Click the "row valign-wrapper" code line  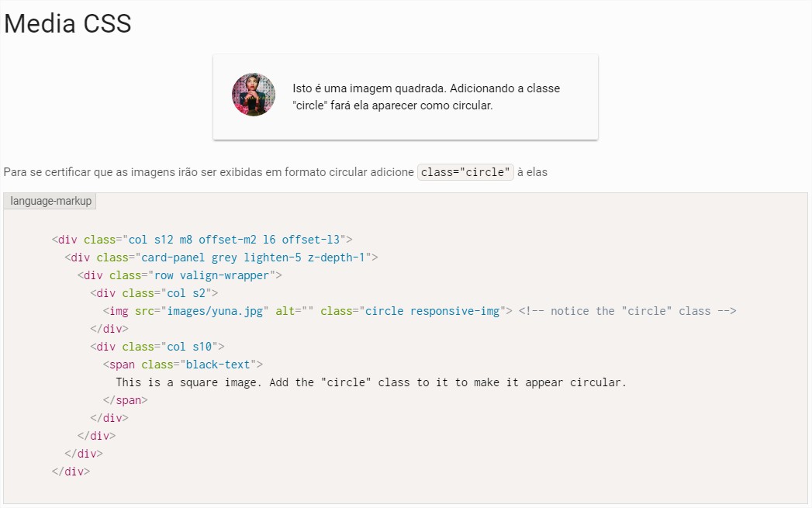pos(179,275)
